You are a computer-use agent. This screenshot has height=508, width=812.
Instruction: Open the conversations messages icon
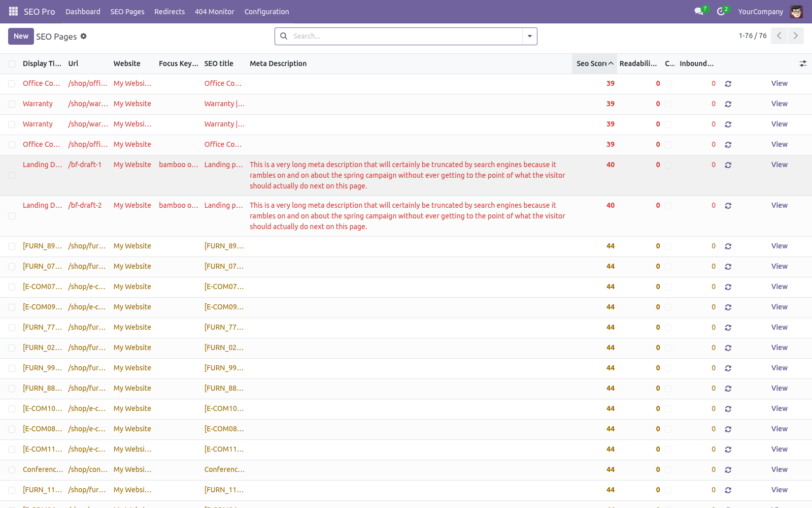tap(699, 11)
